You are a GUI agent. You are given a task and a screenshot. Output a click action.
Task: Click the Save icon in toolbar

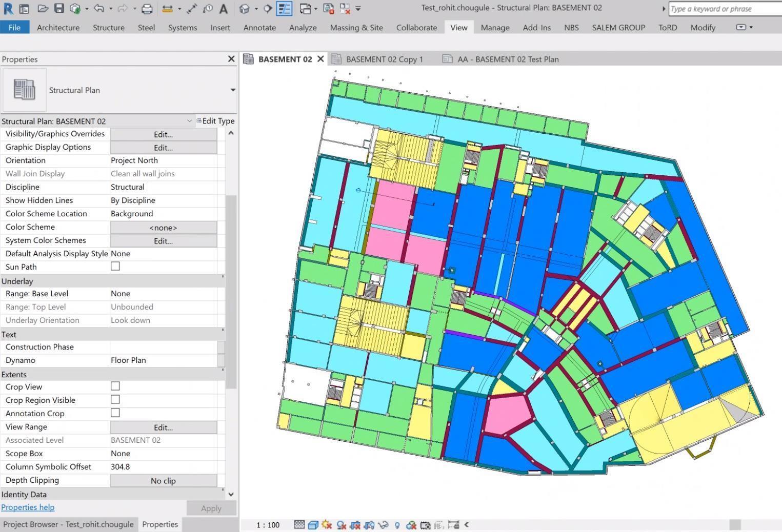[59, 9]
